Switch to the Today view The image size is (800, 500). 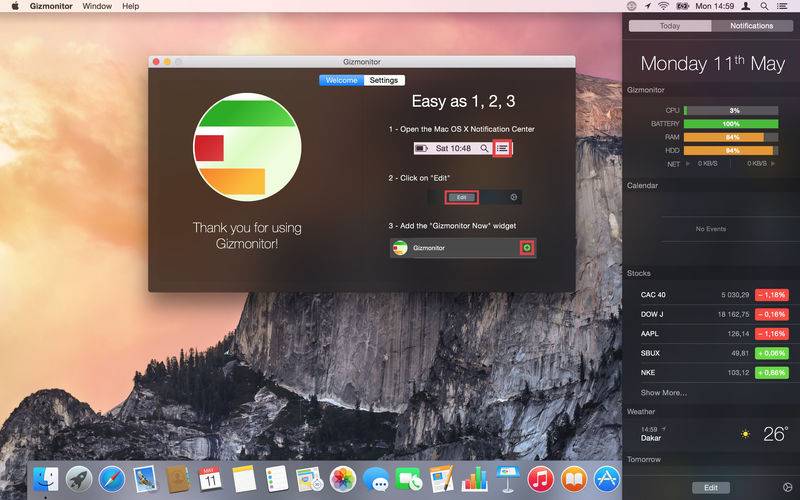(x=670, y=26)
